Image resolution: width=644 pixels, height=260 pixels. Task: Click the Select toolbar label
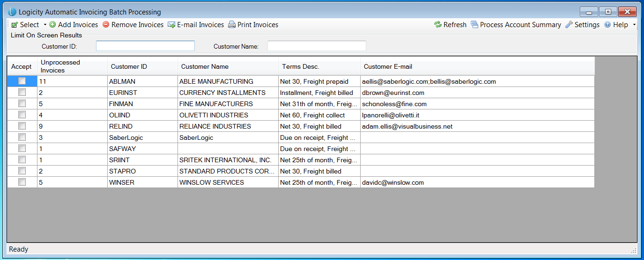coord(30,25)
